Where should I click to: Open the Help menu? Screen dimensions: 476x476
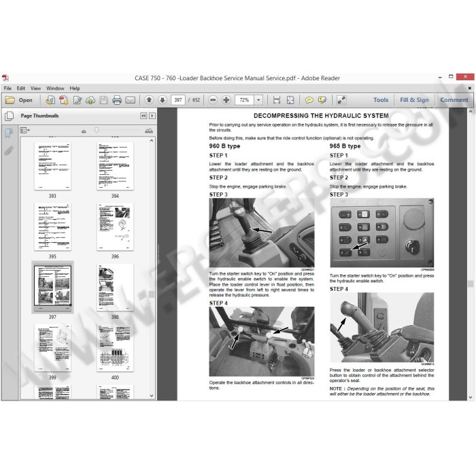coord(75,88)
